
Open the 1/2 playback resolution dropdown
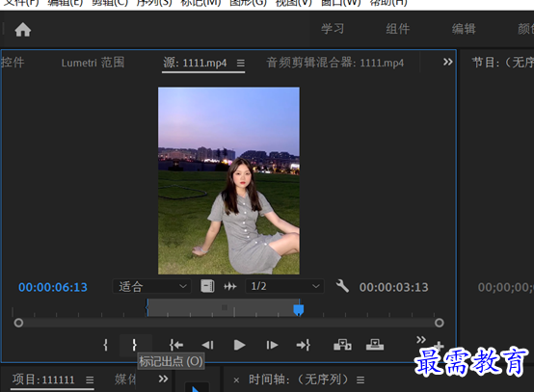pyautogui.click(x=284, y=286)
